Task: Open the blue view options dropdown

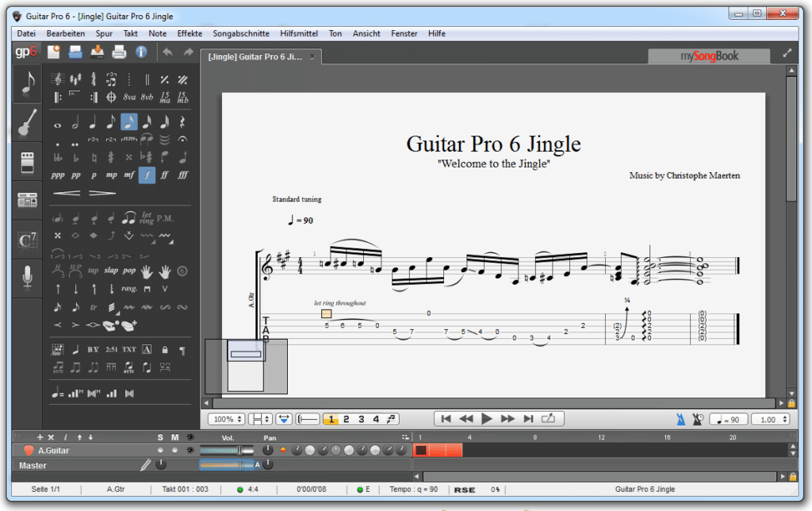Action: (284, 419)
